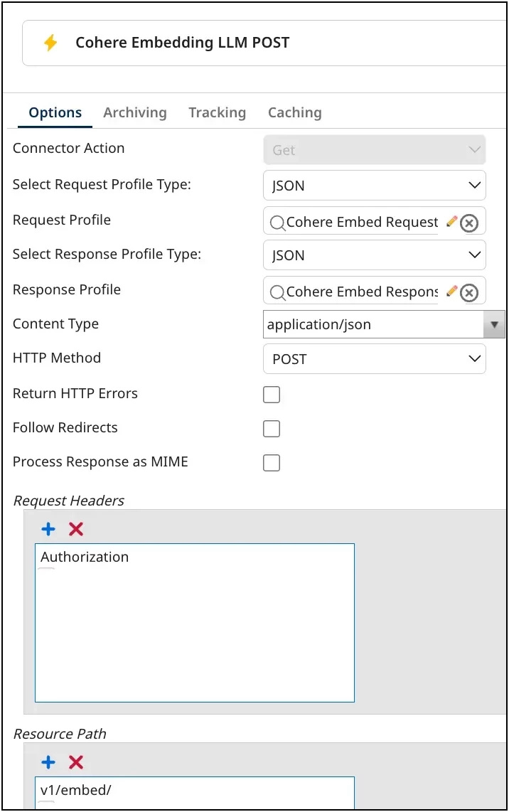Check Process Response as MIME
This screenshot has width=509, height=812.
[x=272, y=463]
